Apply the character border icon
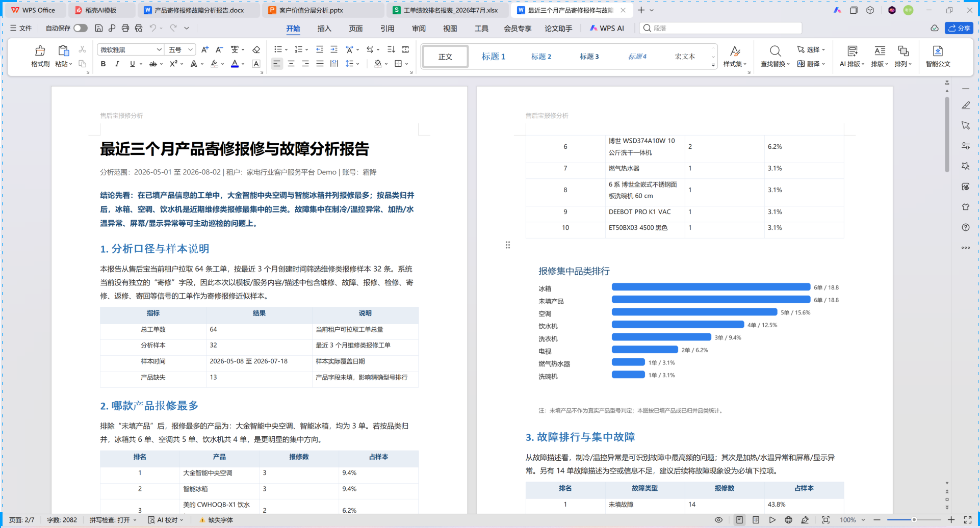The height and width of the screenshot is (528, 980). (x=256, y=64)
